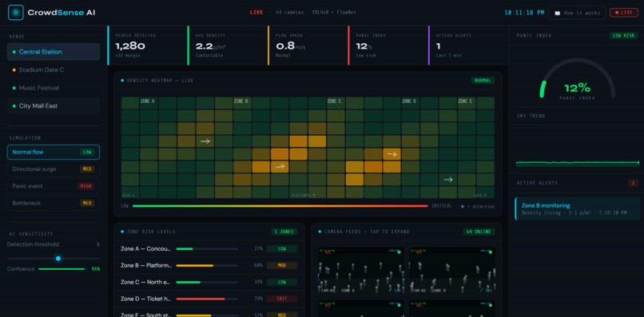This screenshot has width=644, height=317.
Task: Click the ZONE B heatmap label
Action: (x=241, y=101)
